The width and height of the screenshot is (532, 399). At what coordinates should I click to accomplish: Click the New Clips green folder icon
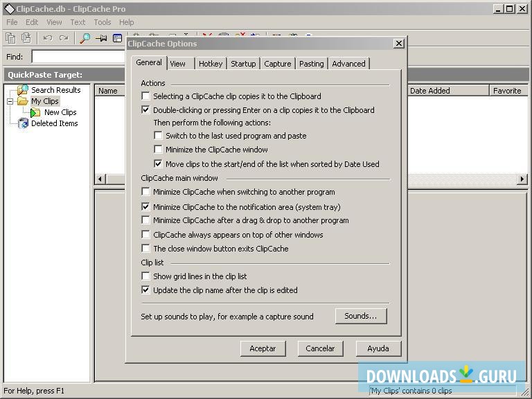click(x=35, y=112)
